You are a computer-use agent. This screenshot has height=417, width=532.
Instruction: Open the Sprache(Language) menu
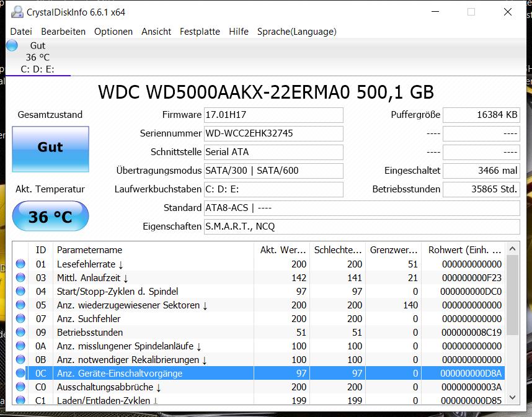(296, 32)
